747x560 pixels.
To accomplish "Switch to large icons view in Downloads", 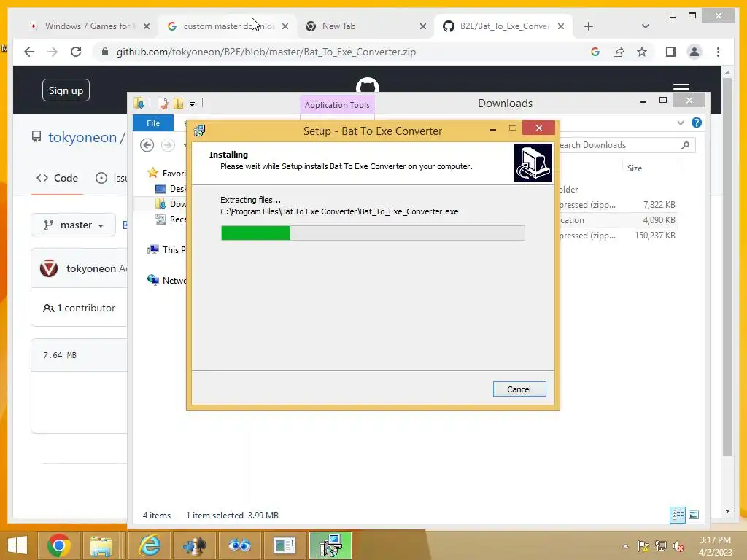I will [x=694, y=515].
